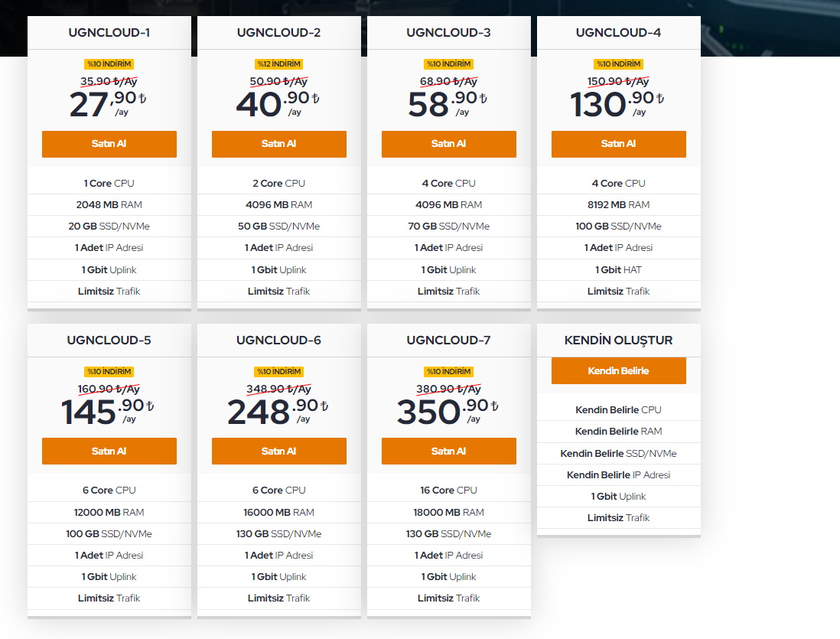Click Satın Al for UGNCLOUD-1
The image size is (840, 639).
click(x=109, y=144)
